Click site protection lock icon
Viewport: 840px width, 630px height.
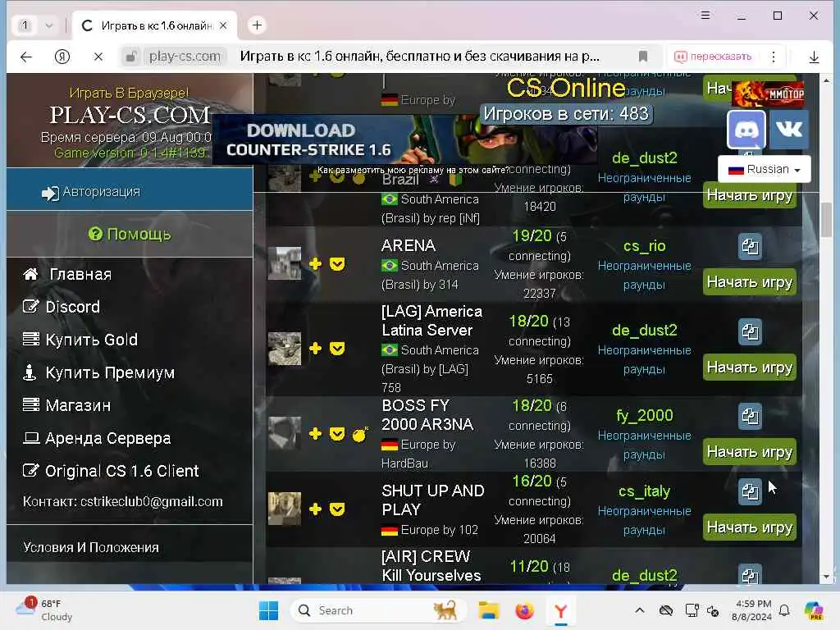pos(130,57)
